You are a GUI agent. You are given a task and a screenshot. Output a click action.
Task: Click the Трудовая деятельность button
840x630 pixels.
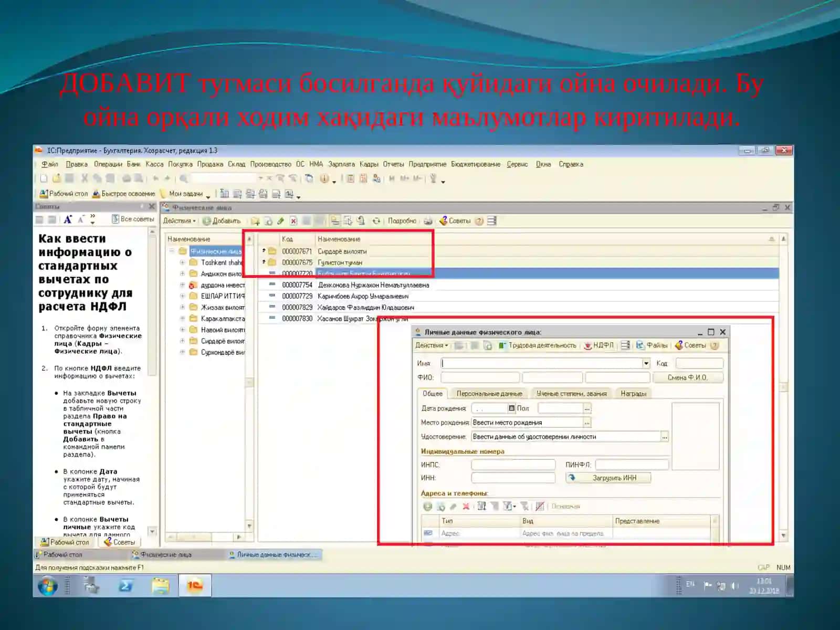(537, 345)
